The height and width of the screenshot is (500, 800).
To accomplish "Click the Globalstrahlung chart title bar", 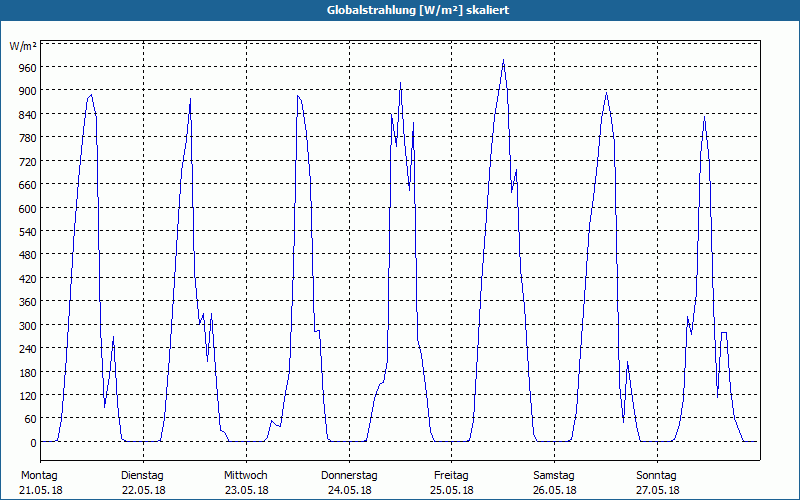I will click(x=400, y=10).
